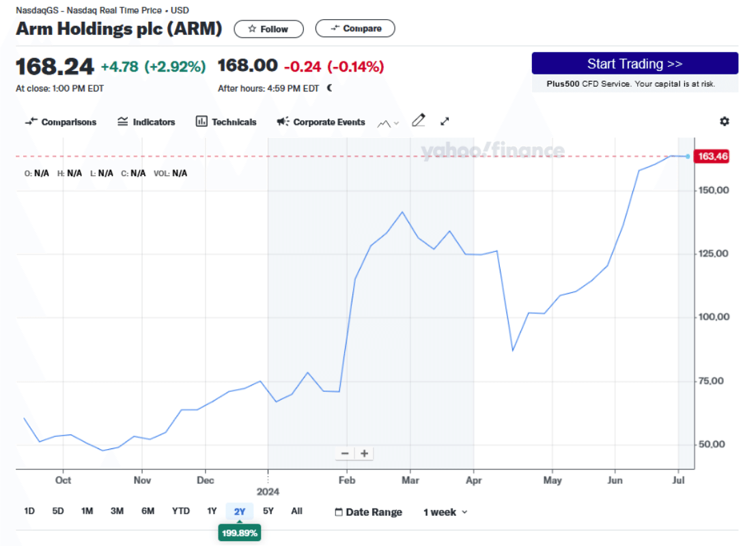Image resolution: width=756 pixels, height=546 pixels.
Task: Click the VOL: N/A readout
Action: click(170, 173)
